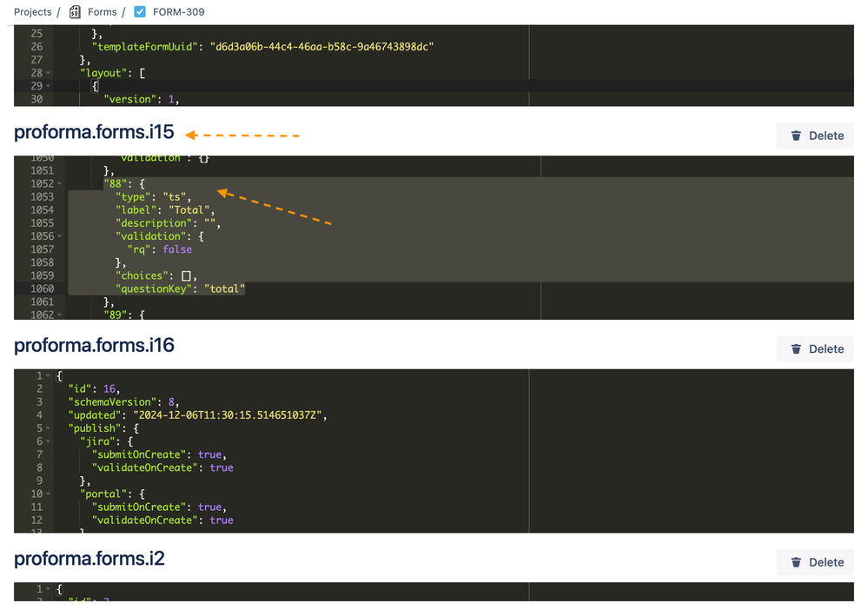
Task: Collapse the "89" block at line 1062
Action: coord(59,315)
